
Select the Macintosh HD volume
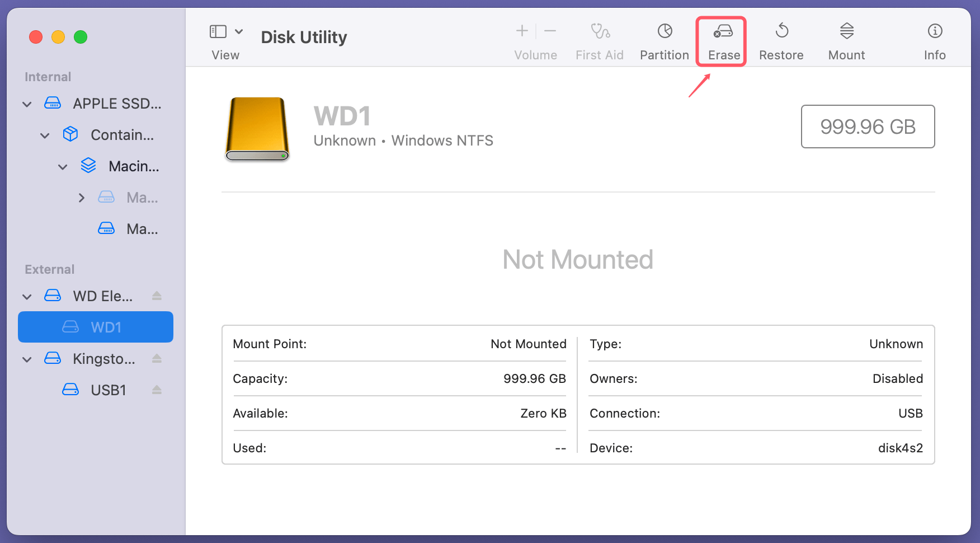133,166
